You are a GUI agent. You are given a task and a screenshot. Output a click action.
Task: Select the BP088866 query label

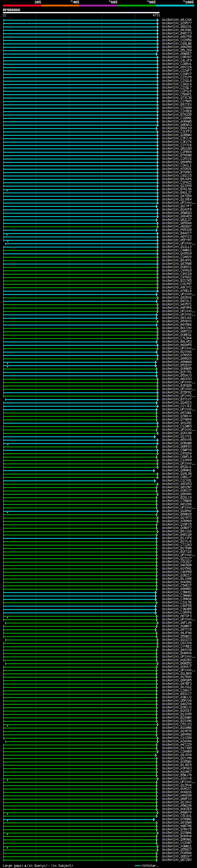click(x=11, y=10)
